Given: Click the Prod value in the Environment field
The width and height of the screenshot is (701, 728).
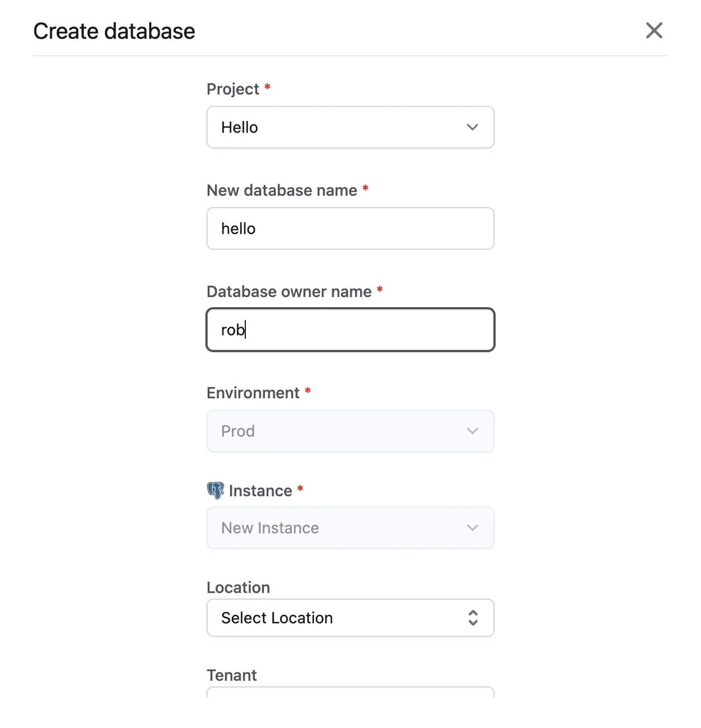Looking at the screenshot, I should pyautogui.click(x=238, y=431).
